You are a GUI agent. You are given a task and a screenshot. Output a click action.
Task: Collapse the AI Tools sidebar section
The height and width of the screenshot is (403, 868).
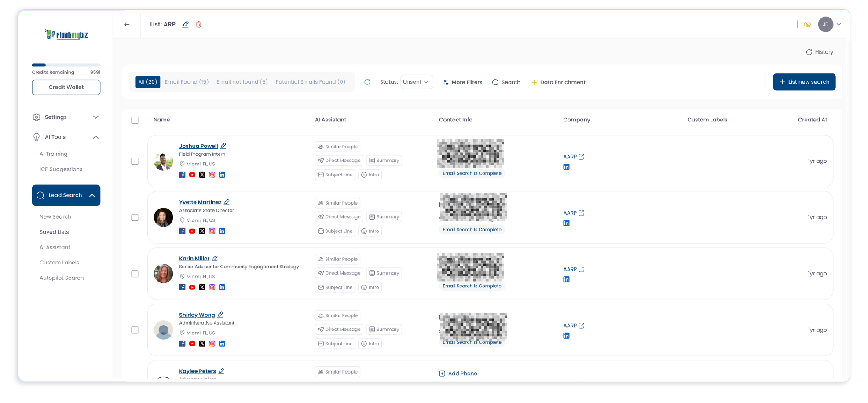click(x=66, y=137)
